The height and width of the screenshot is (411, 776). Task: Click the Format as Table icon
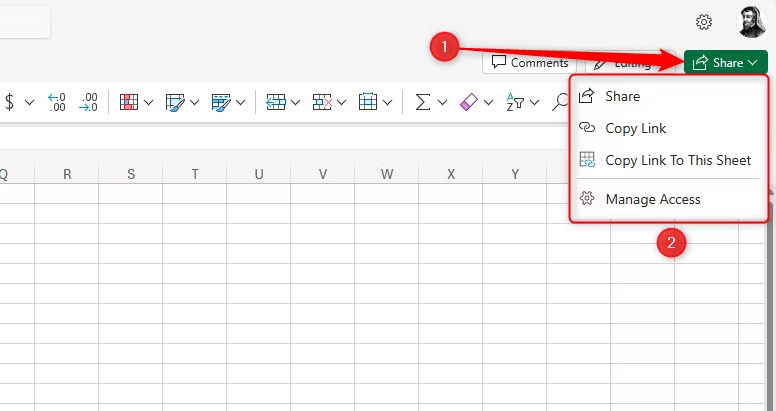coord(175,103)
